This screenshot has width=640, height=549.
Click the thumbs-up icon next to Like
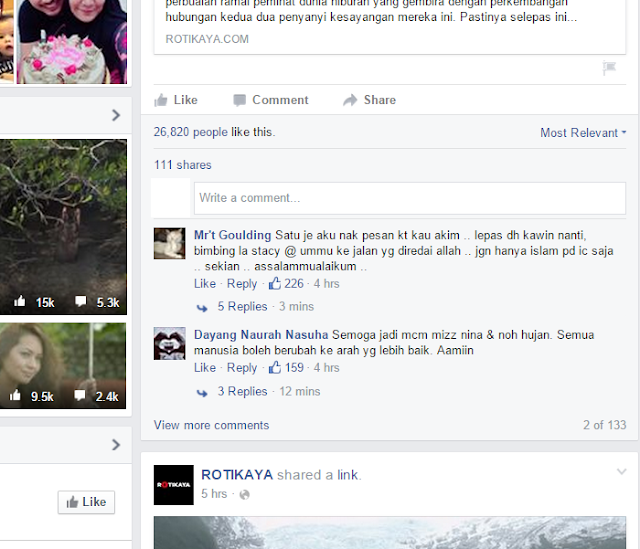click(x=161, y=100)
